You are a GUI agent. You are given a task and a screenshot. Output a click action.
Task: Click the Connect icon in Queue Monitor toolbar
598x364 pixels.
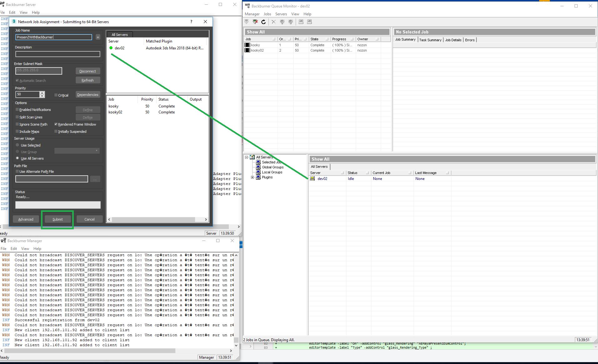coord(247,22)
